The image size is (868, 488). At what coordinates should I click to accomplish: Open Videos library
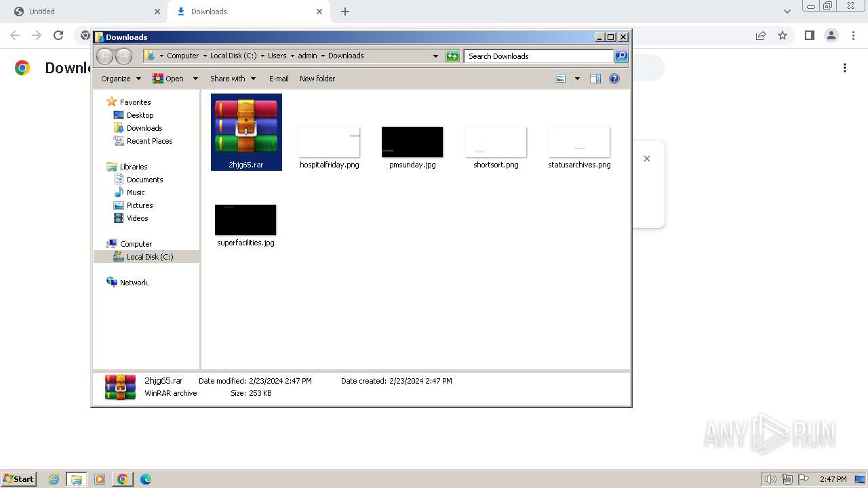click(137, 218)
